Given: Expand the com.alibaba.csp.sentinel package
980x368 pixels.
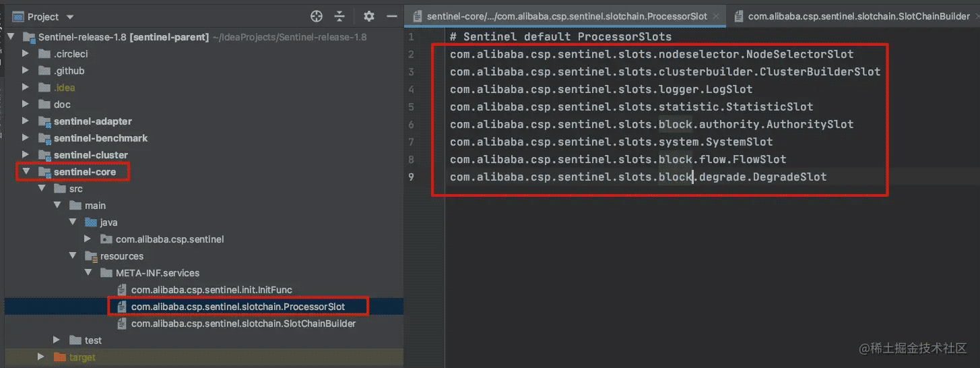Looking at the screenshot, I should pos(88,239).
